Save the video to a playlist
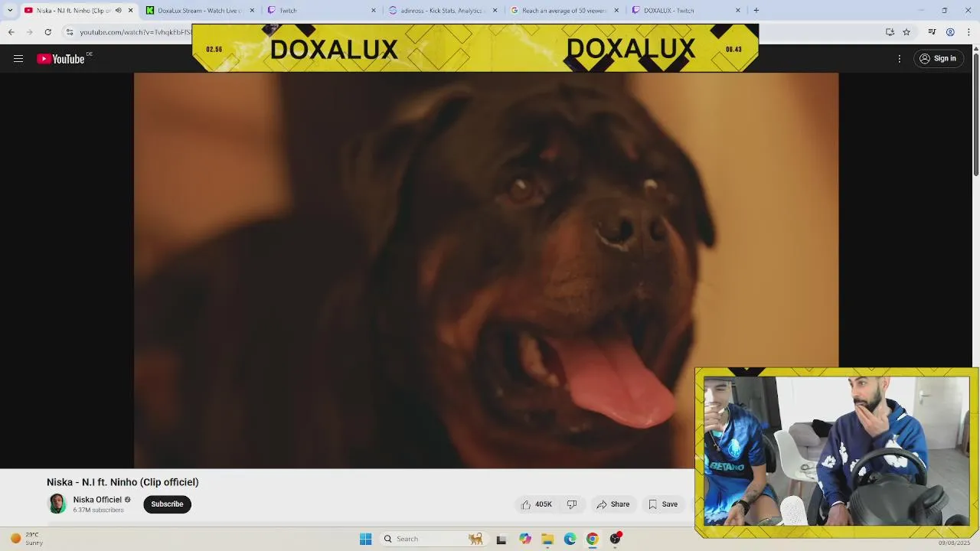The width and height of the screenshot is (980, 551). coord(663,504)
